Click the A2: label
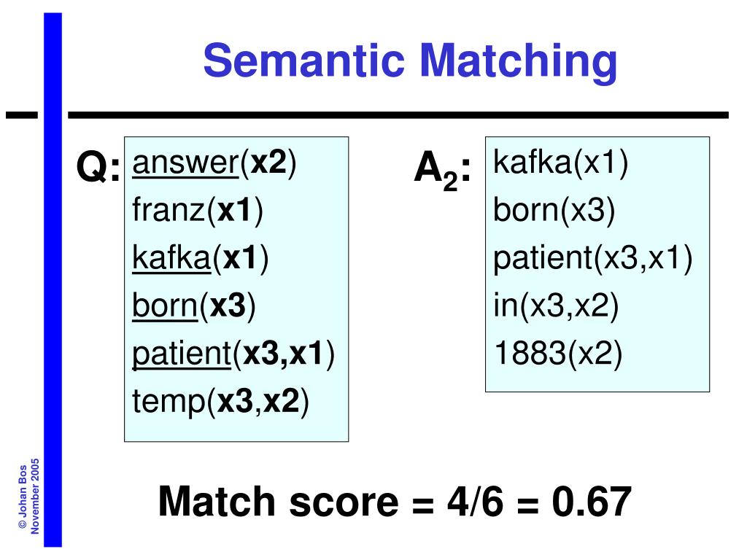Screen dimensions: 747x560 tap(442, 170)
